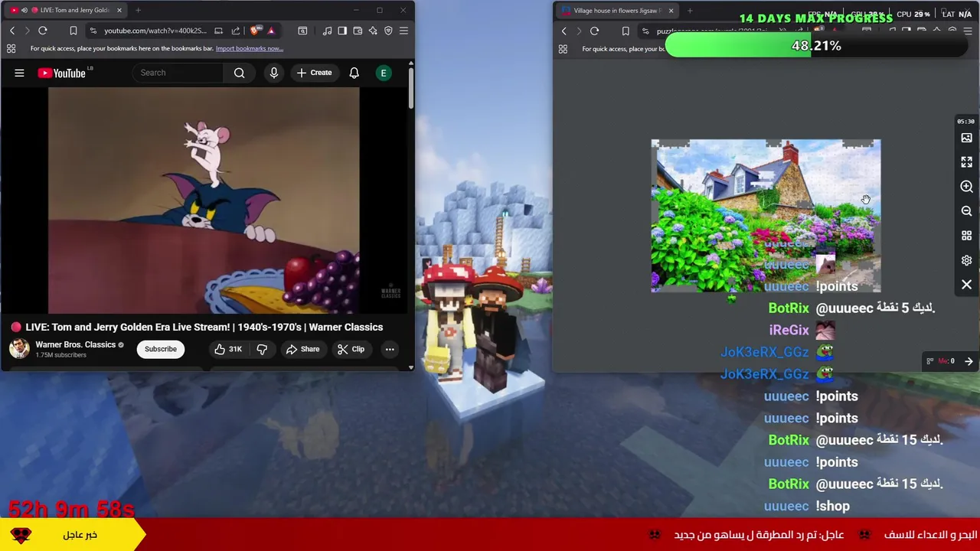Click the Tom and Jerry video player
980x551 pixels.
click(204, 201)
